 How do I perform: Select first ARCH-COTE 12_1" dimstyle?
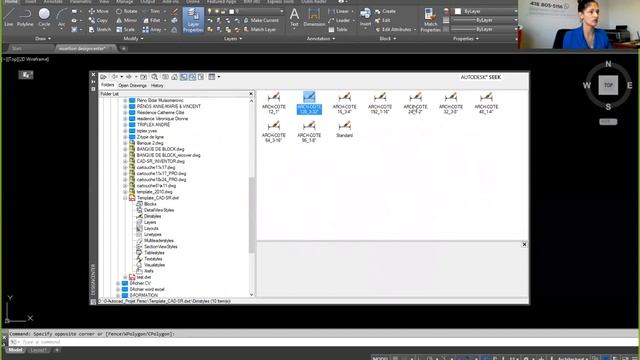click(x=273, y=103)
